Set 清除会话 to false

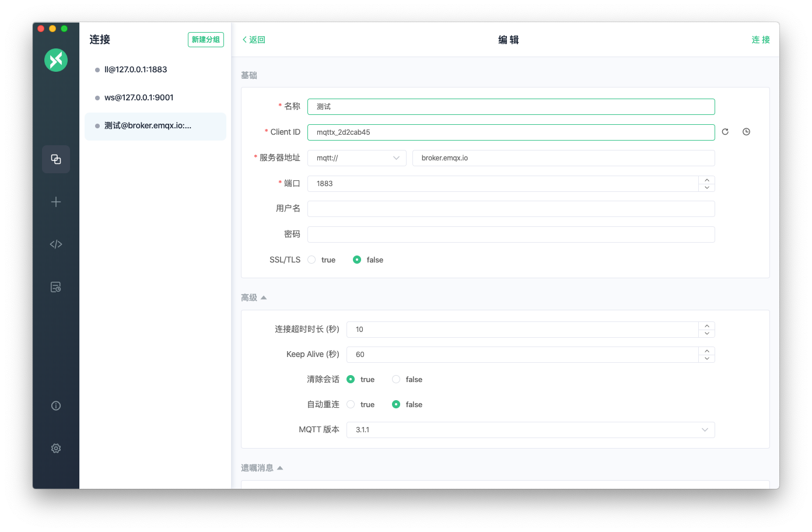(x=396, y=379)
